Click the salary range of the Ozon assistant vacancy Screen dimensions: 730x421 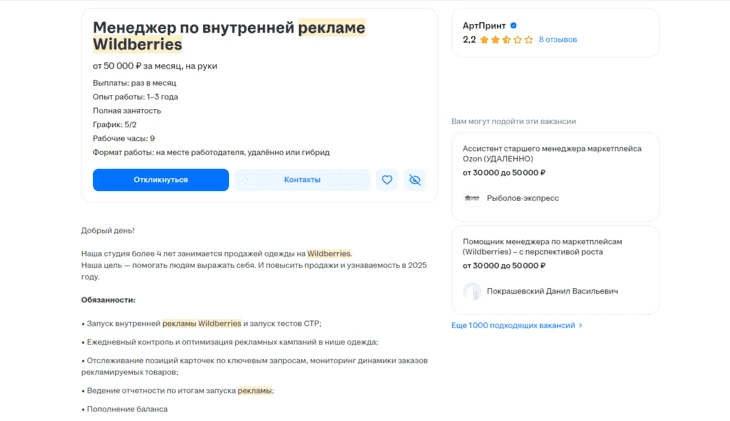point(504,173)
